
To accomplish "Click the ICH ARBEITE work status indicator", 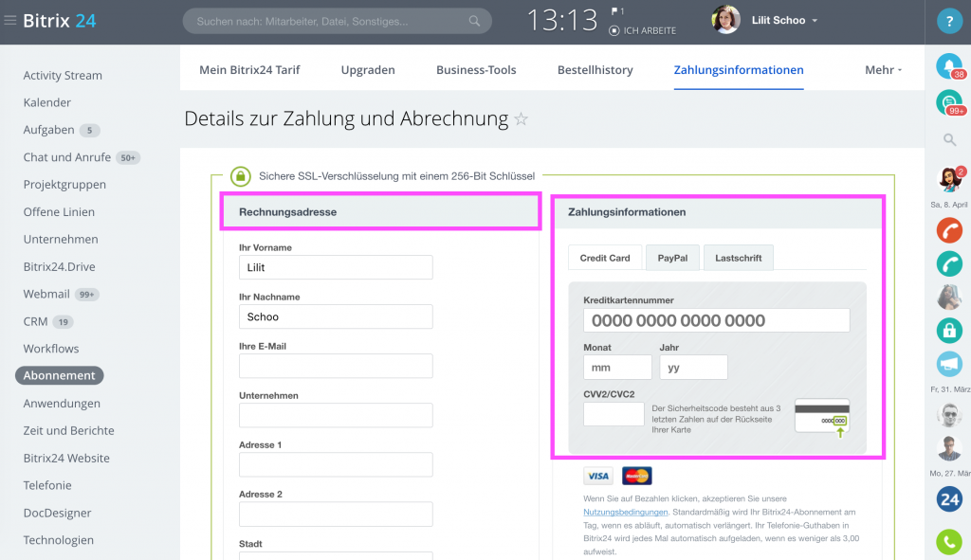I will 643,30.
